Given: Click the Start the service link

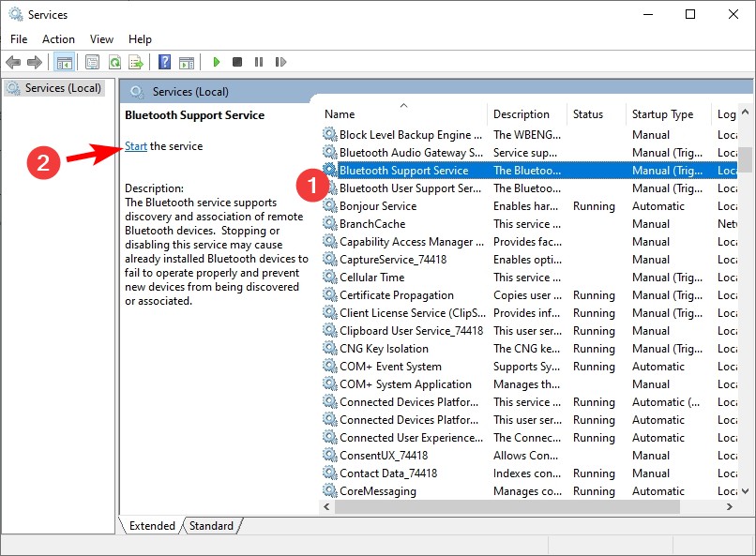Looking at the screenshot, I should (x=135, y=146).
